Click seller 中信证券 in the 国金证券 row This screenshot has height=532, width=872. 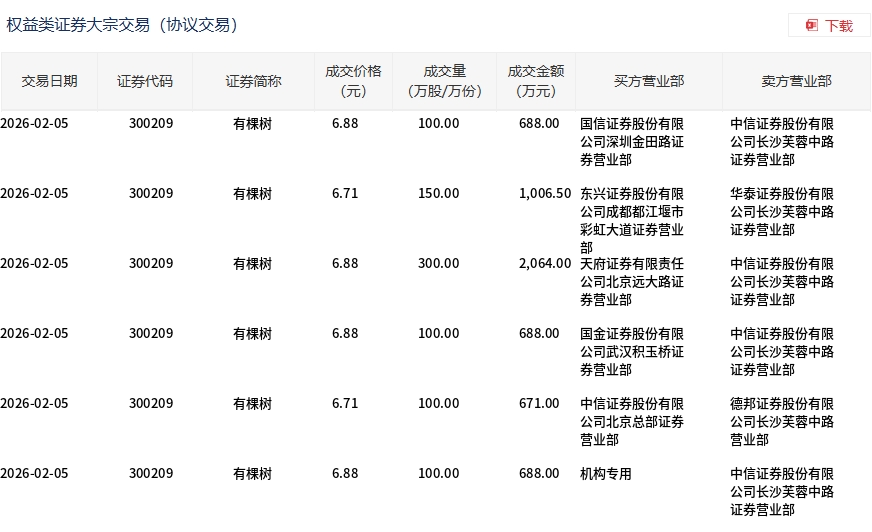[782, 352]
